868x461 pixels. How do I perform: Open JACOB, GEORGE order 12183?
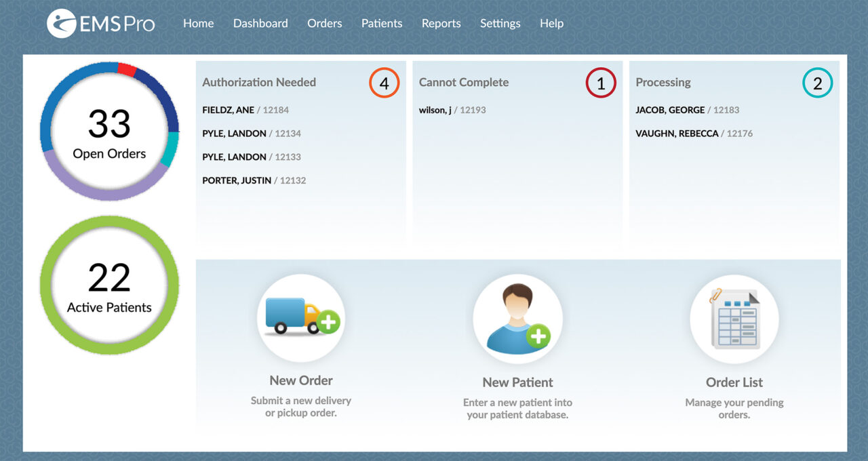coord(687,110)
